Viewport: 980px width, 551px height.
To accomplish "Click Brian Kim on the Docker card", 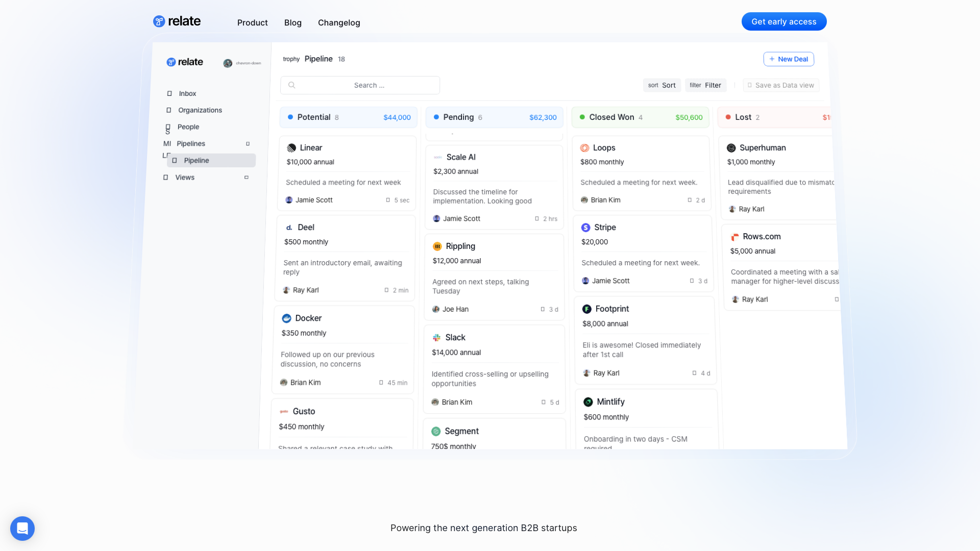I will coord(305,383).
